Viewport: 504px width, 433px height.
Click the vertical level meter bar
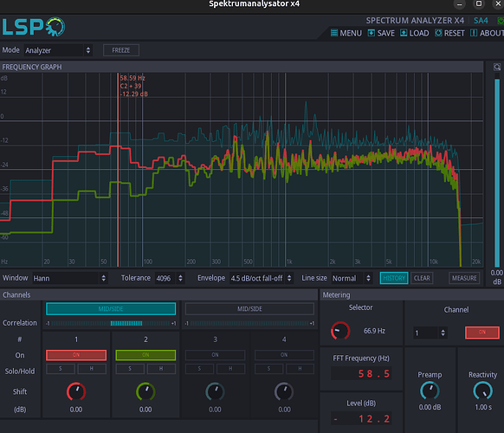(497, 171)
